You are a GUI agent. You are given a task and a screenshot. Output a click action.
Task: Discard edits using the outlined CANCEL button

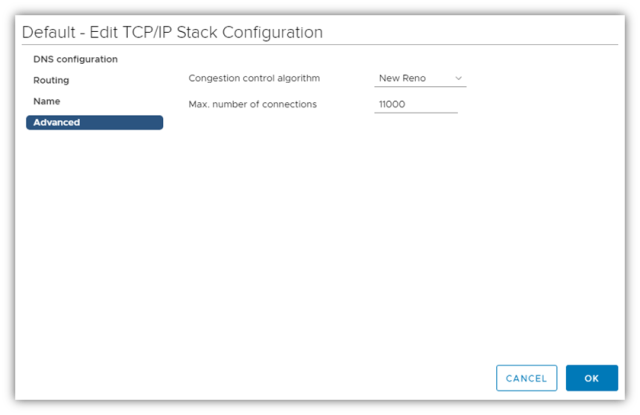pyautogui.click(x=526, y=378)
